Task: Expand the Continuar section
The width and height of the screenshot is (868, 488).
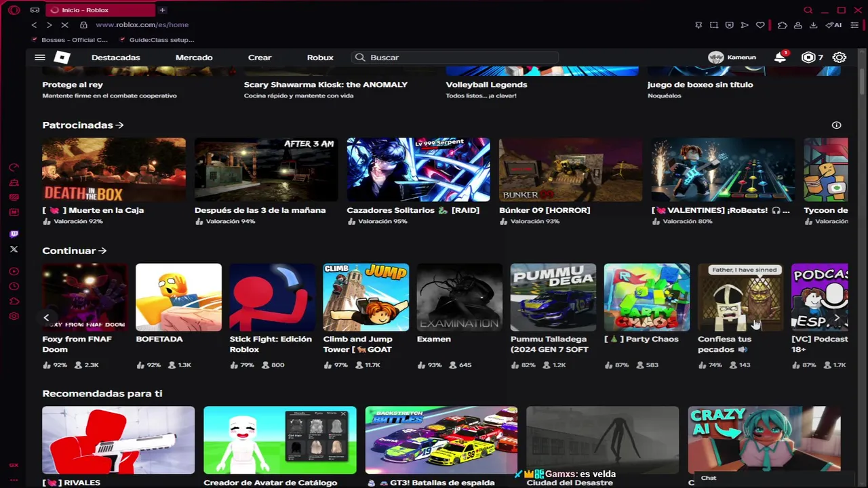Action: [75, 251]
